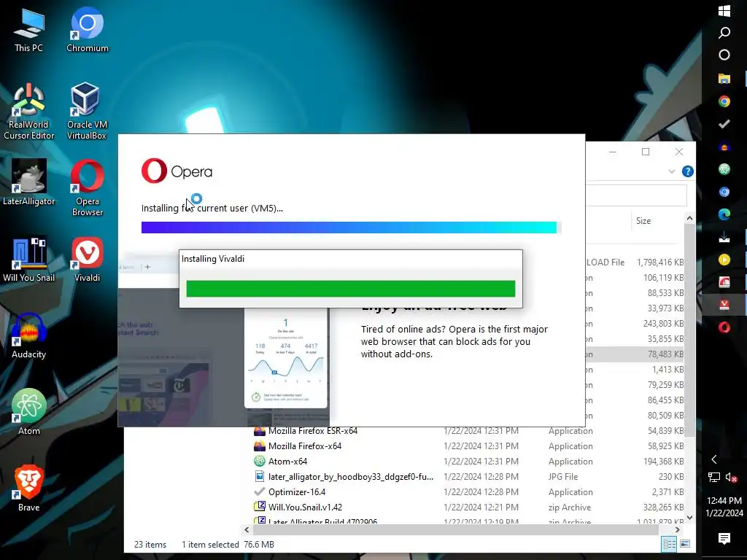Open the network icon in system tray

click(x=713, y=477)
